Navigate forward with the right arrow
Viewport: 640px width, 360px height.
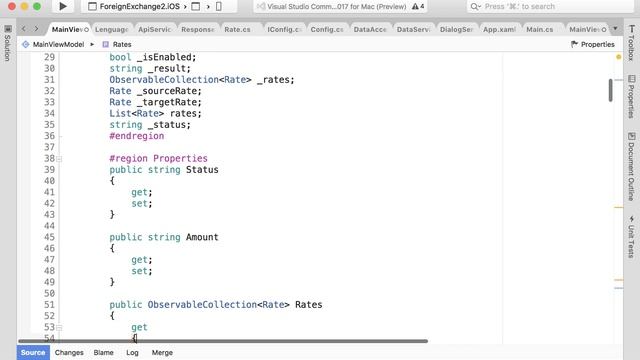click(x=36, y=29)
